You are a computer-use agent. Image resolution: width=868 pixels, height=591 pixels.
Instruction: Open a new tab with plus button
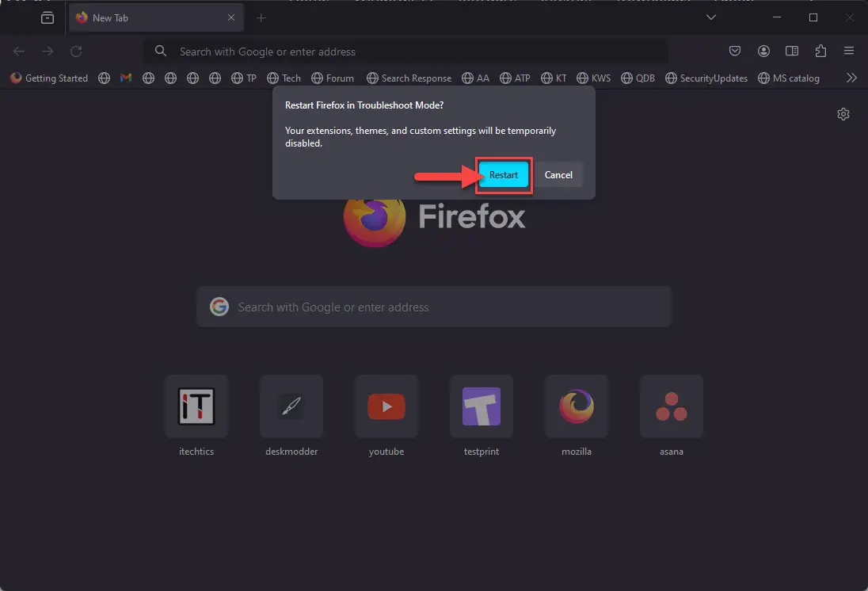point(261,17)
